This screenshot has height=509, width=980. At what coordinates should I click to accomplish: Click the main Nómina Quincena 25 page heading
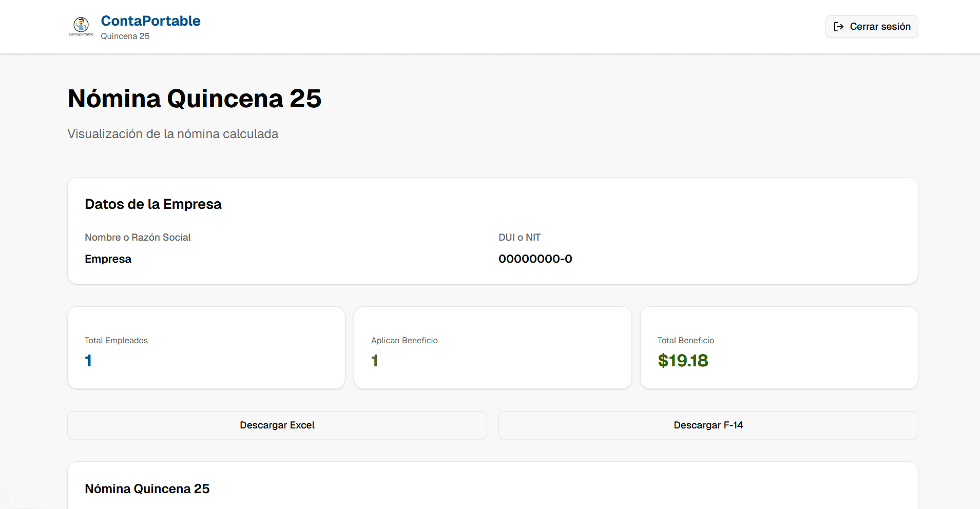[x=195, y=99]
